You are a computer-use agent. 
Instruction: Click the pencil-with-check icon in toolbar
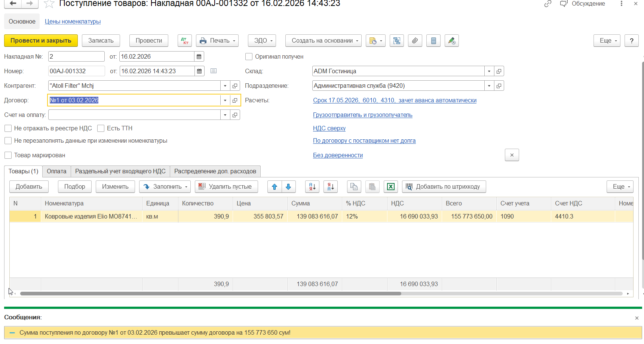pos(452,41)
